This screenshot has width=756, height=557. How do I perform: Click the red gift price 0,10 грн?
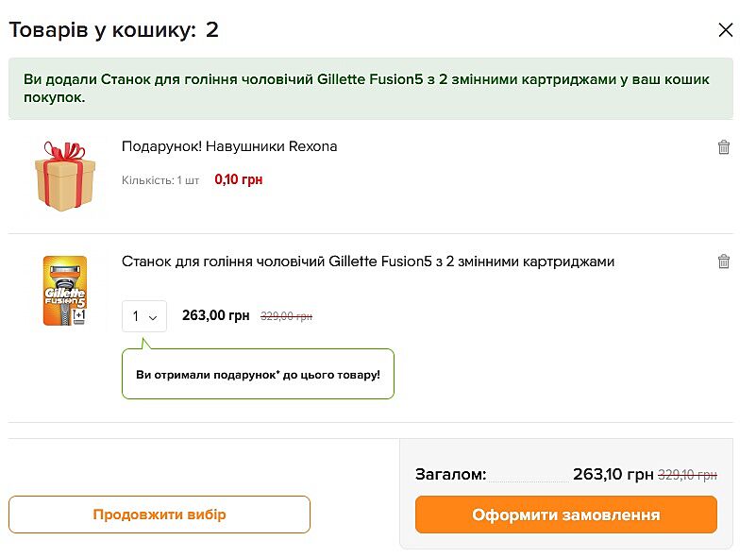239,179
